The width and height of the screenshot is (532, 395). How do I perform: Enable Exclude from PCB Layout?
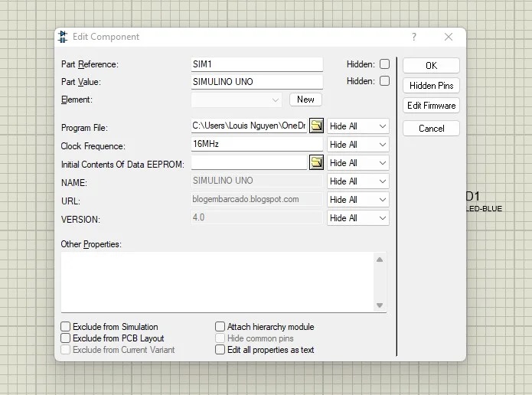pyautogui.click(x=66, y=338)
